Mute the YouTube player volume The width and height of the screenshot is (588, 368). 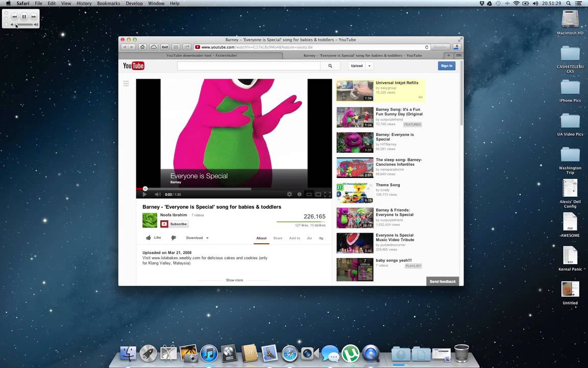pos(158,194)
